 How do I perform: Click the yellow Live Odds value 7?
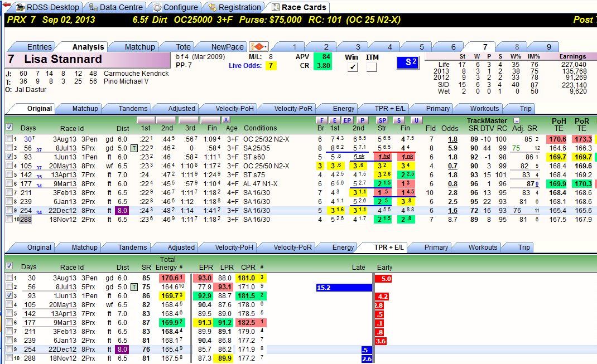tap(271, 66)
